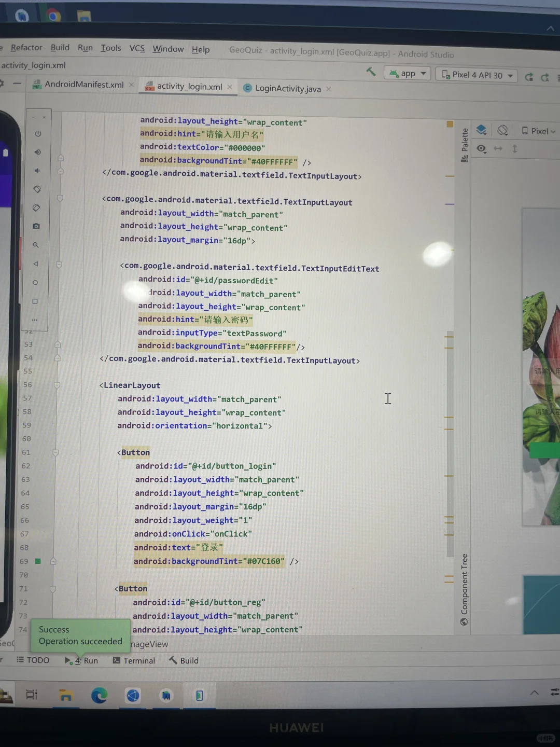
Task: Open the Pixel 4 API 30 device dropdown
Action: click(477, 75)
